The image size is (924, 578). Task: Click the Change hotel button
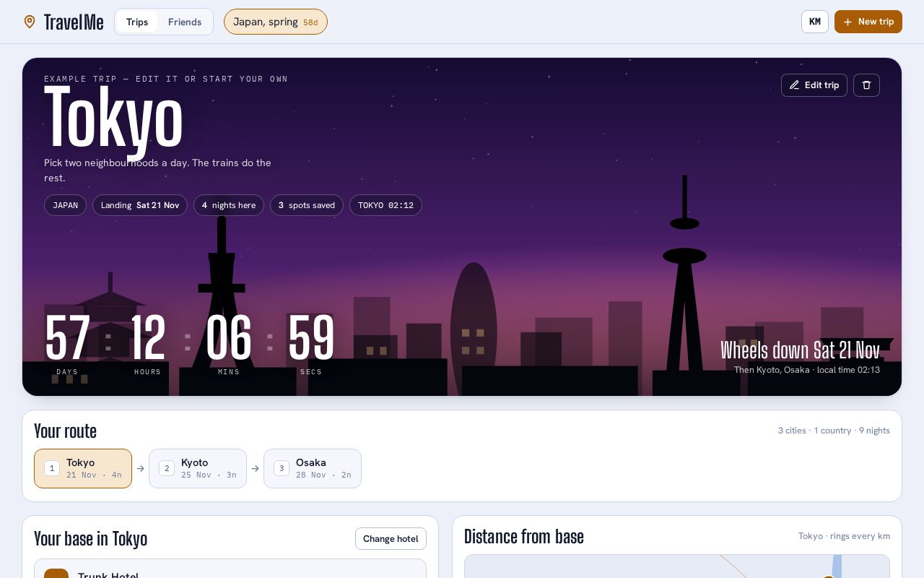[x=391, y=539]
